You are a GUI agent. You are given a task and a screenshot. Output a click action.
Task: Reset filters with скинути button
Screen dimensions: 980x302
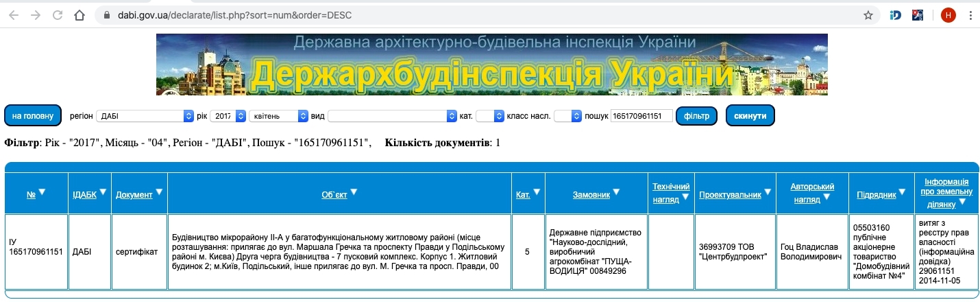click(x=750, y=116)
